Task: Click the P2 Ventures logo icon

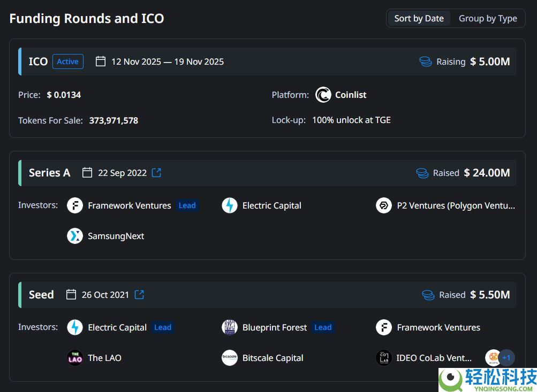Action: pos(384,205)
